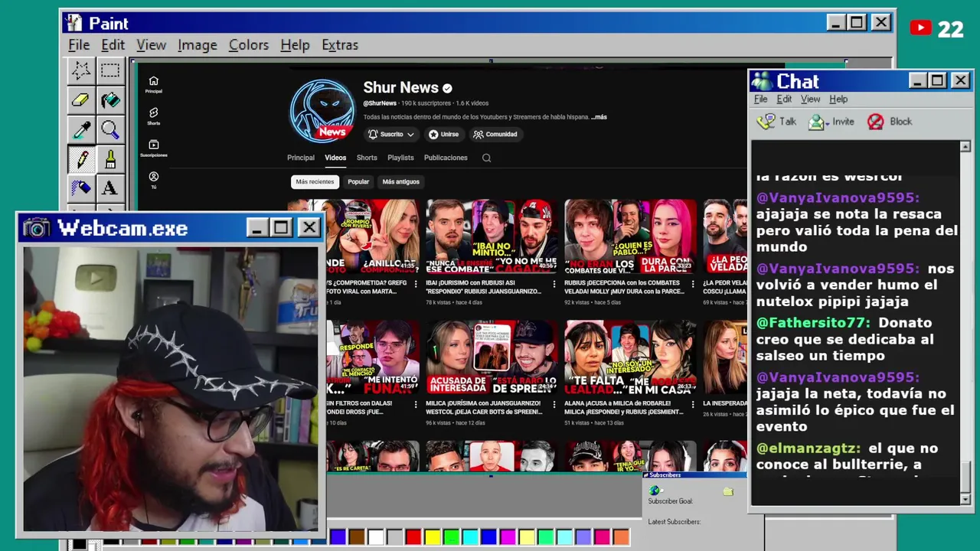This screenshot has width=980, height=551.
Task: Select the Airbrush spray tool
Action: (x=81, y=187)
